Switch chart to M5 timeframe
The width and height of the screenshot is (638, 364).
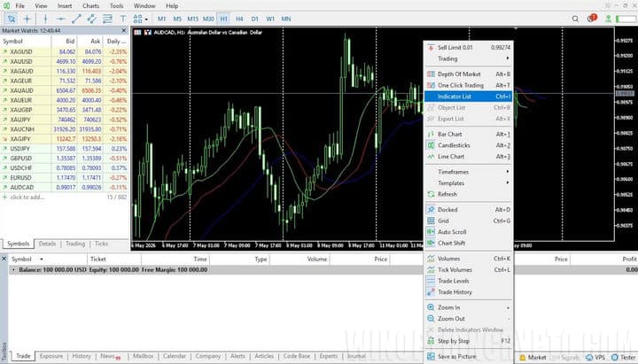(177, 19)
